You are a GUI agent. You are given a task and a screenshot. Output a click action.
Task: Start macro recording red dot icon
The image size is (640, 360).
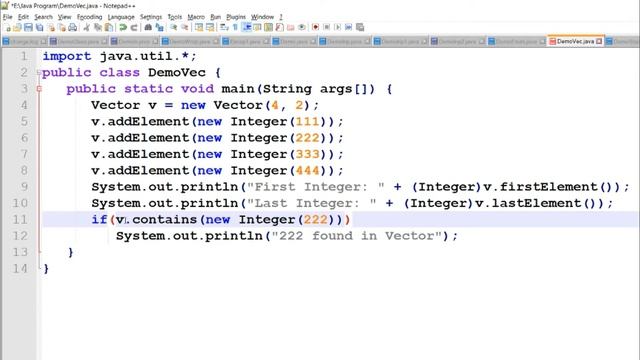316,27
